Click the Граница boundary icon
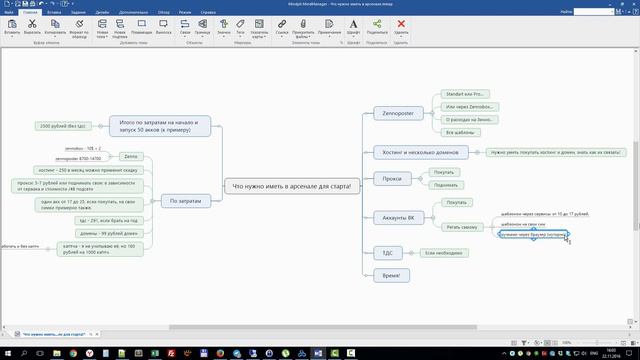This screenshot has width=640, height=360. [x=202, y=24]
